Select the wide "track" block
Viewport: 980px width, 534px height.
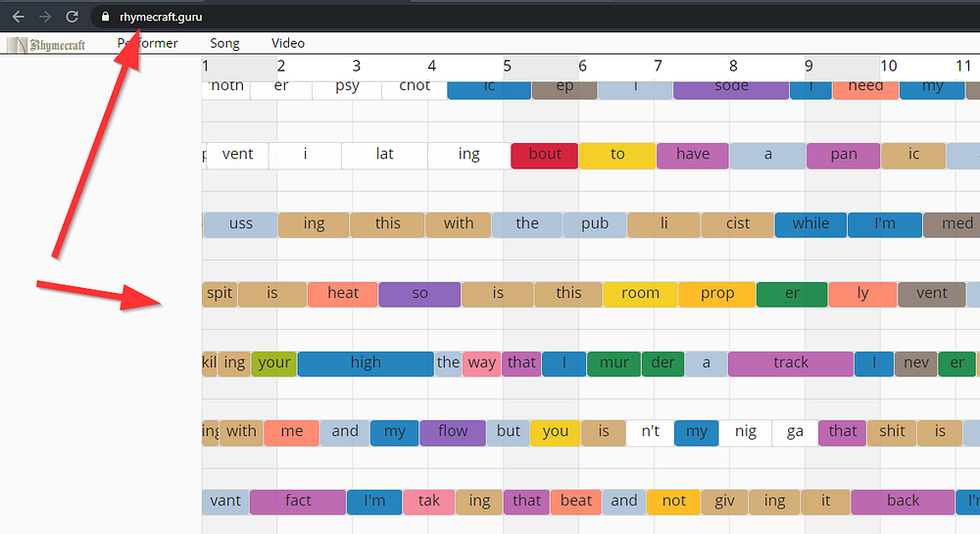click(x=791, y=364)
